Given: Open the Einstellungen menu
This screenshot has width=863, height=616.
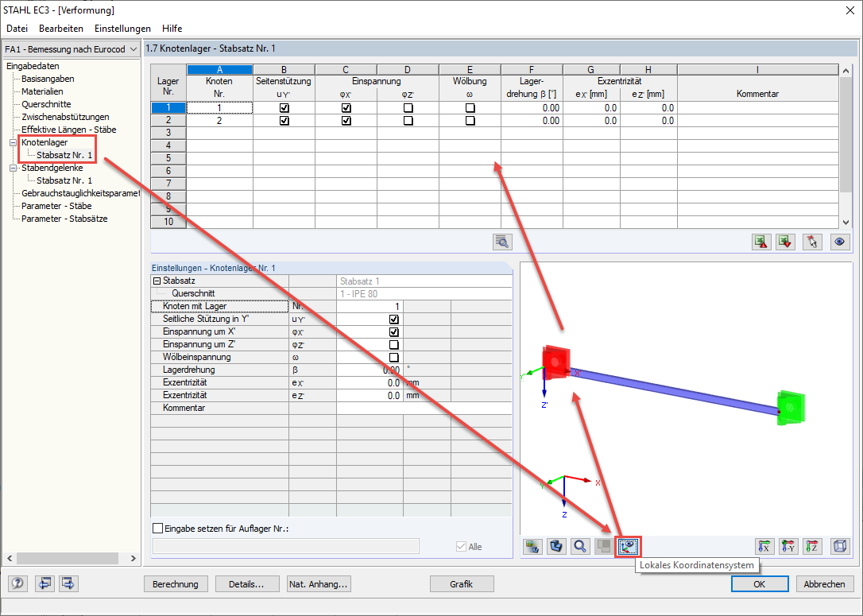Looking at the screenshot, I should [122, 29].
